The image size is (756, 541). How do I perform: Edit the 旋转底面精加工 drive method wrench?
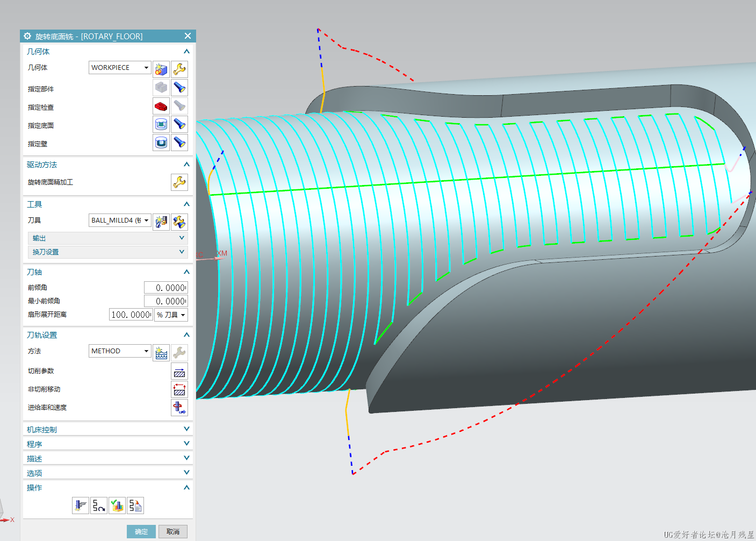point(179,182)
